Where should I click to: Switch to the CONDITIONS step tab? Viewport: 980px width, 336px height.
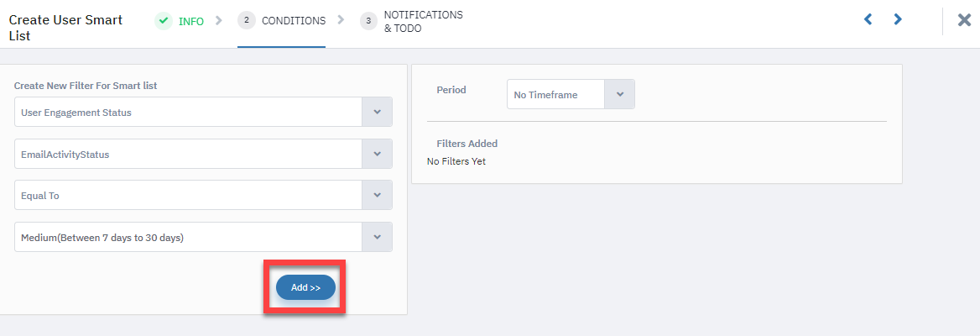coord(294,21)
